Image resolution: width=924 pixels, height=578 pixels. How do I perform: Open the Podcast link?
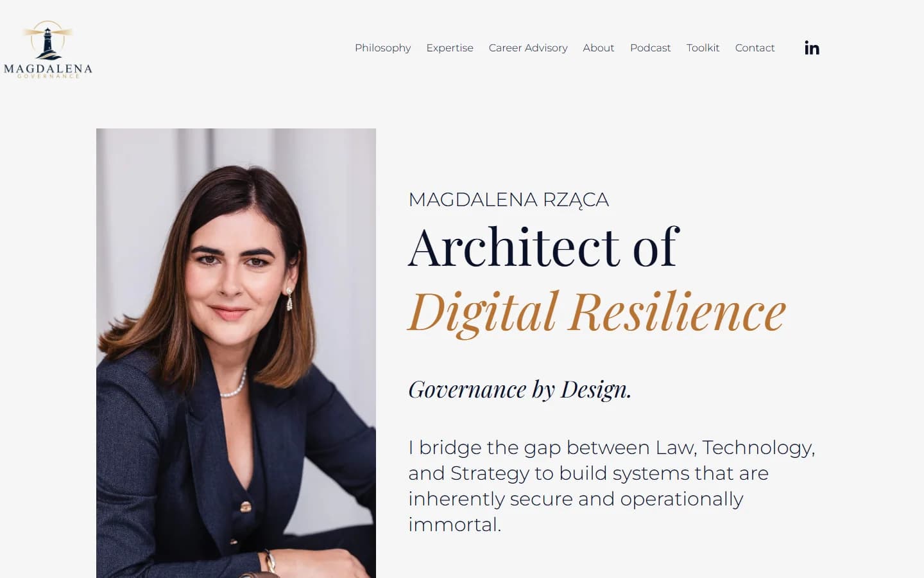point(650,48)
